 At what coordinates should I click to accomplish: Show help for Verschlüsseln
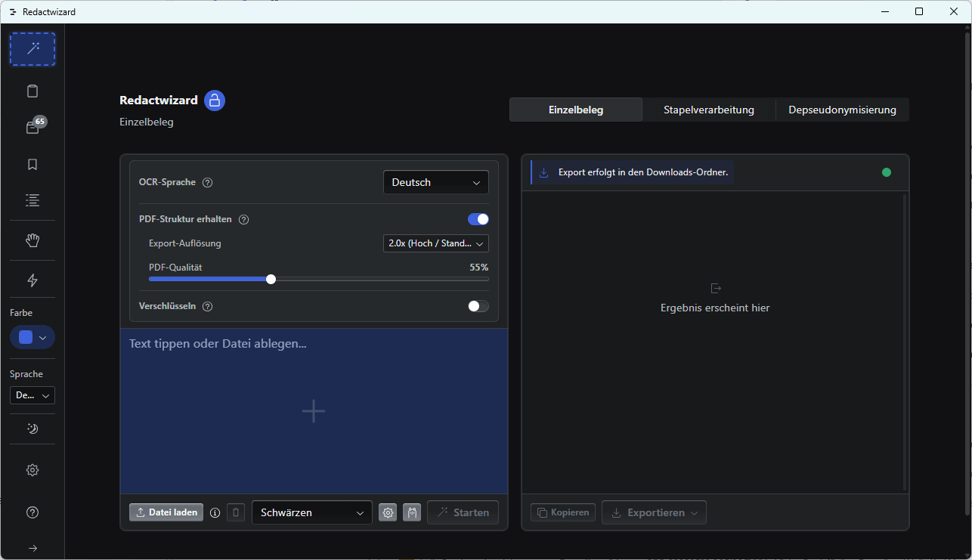(x=208, y=307)
